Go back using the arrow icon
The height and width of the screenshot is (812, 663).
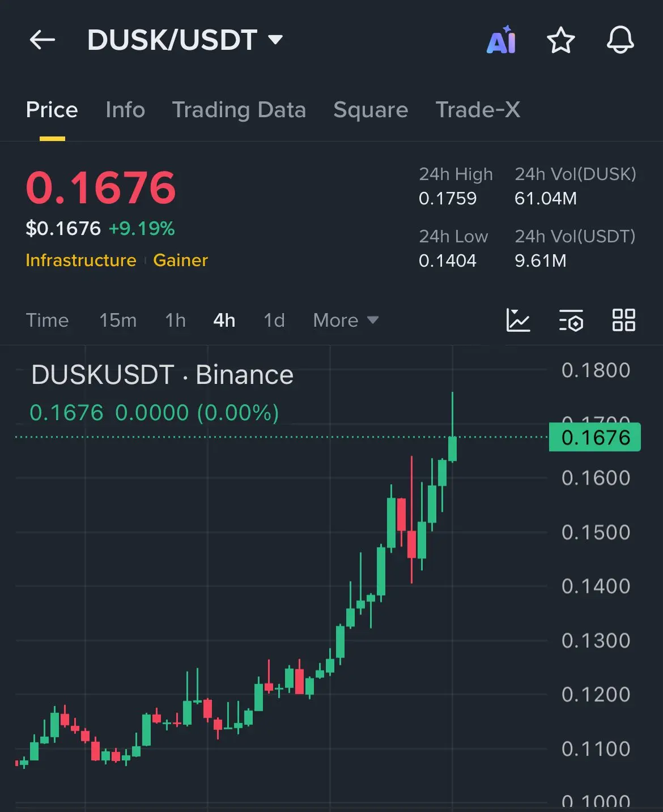[42, 40]
